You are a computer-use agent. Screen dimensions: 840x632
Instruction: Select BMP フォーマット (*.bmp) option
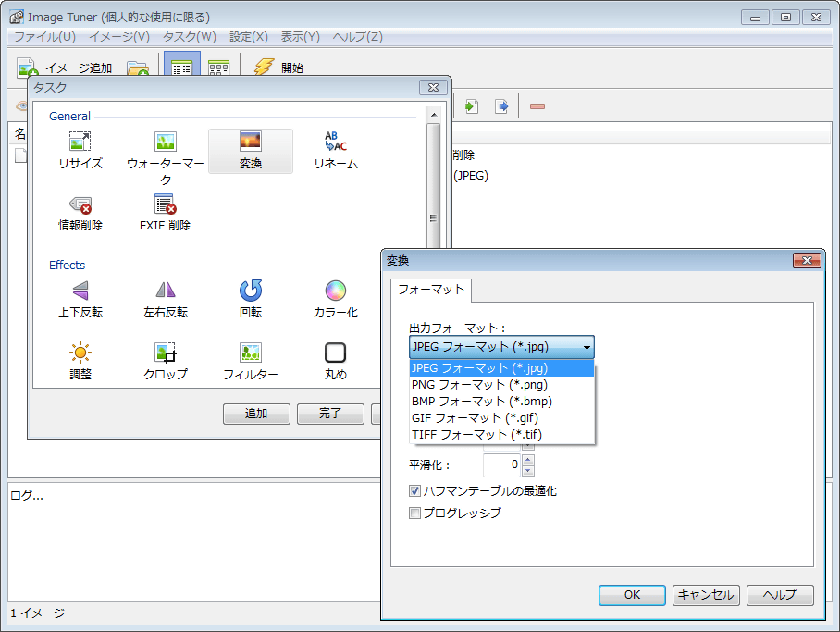(x=501, y=402)
